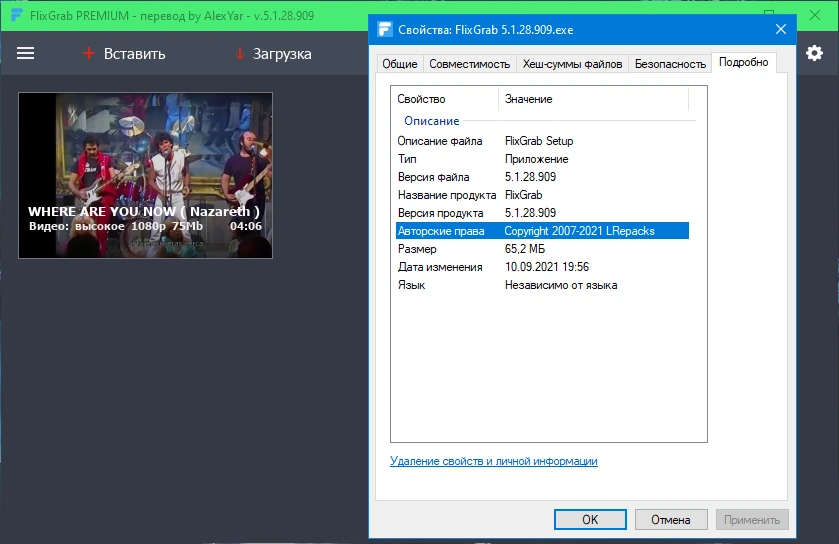Select the Язык row
The image size is (839, 544).
coord(542,285)
